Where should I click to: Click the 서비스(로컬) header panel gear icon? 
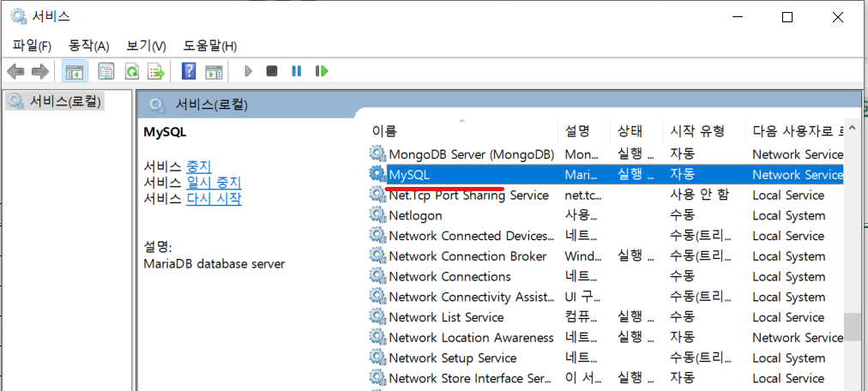point(157,105)
